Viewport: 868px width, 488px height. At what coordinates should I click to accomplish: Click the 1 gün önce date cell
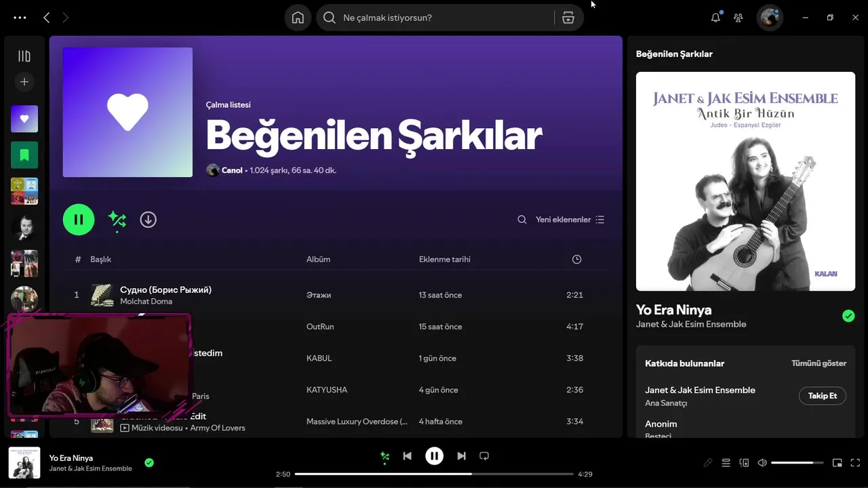(437, 358)
